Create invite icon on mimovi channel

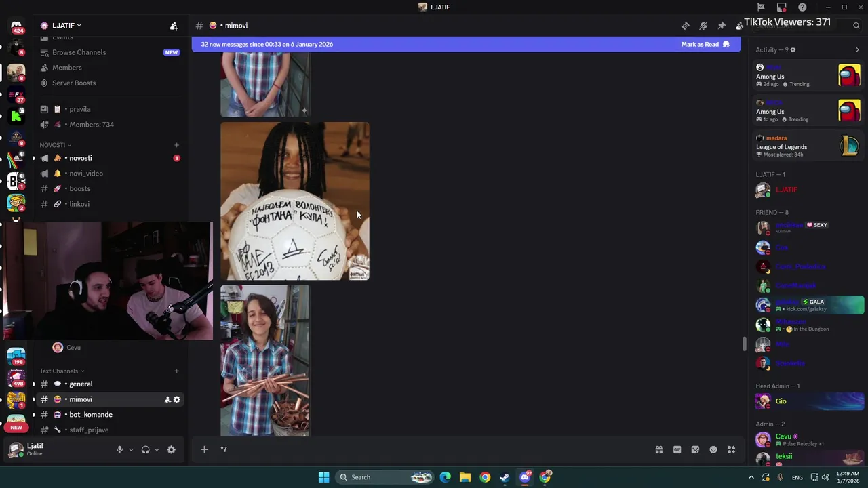[167, 400]
